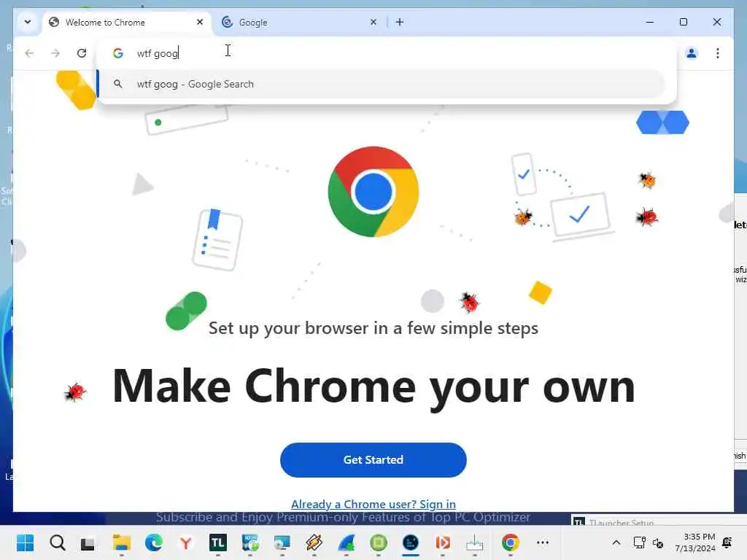Open the dark round face app in taskbar
This screenshot has width=747, height=560.
coord(410,542)
